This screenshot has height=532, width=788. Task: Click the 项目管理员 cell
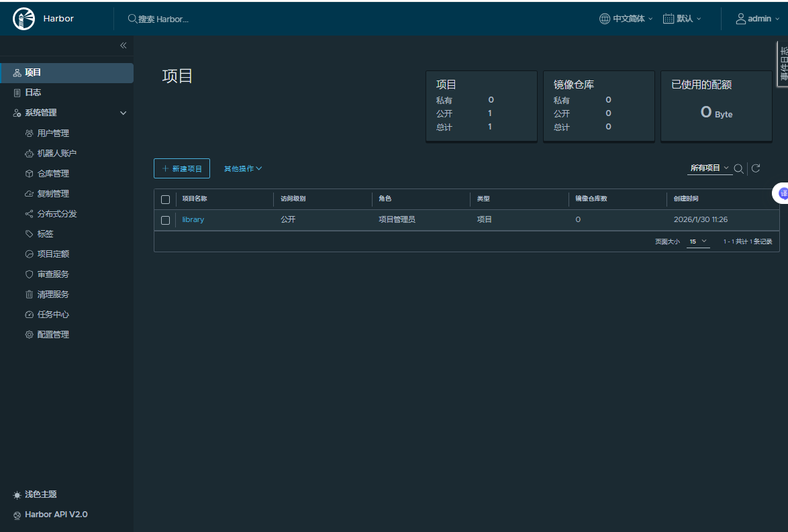(397, 219)
